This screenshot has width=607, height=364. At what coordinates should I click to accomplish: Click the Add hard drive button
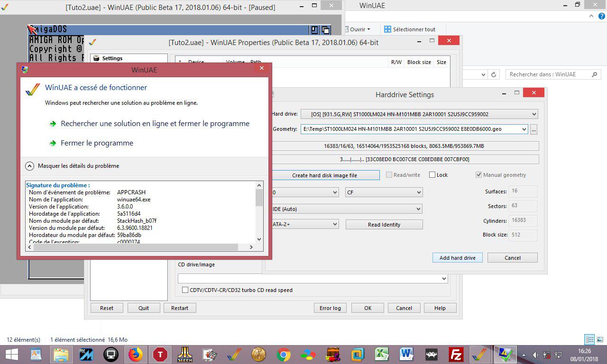click(x=457, y=258)
